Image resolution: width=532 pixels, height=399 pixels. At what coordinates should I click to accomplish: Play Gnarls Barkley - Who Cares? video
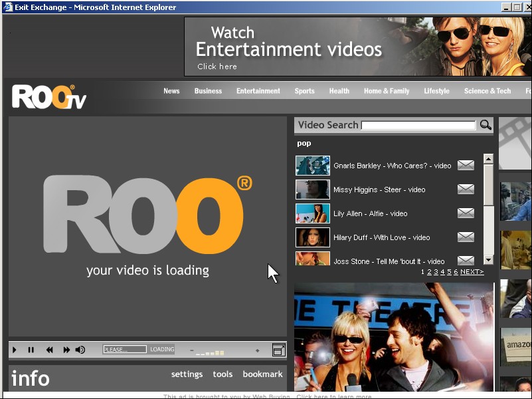[x=393, y=166]
